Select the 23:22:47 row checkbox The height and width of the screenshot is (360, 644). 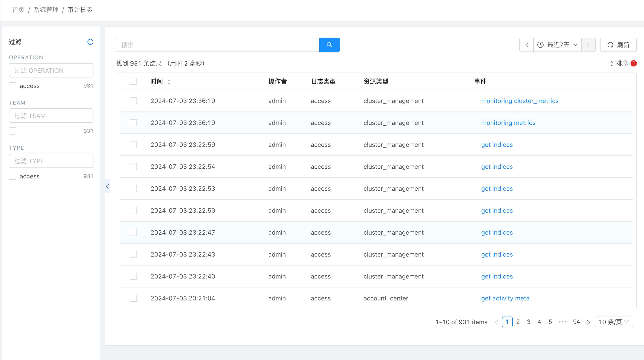[x=133, y=232]
